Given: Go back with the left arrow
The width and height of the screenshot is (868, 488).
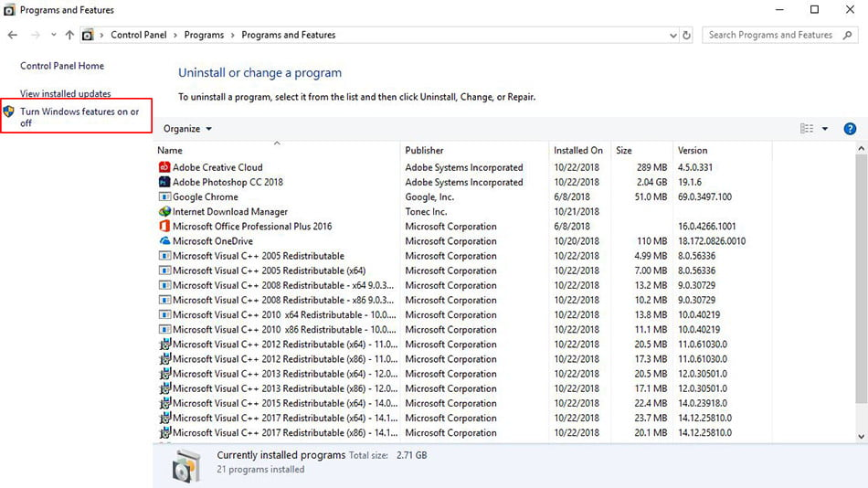Looking at the screenshot, I should 13,35.
